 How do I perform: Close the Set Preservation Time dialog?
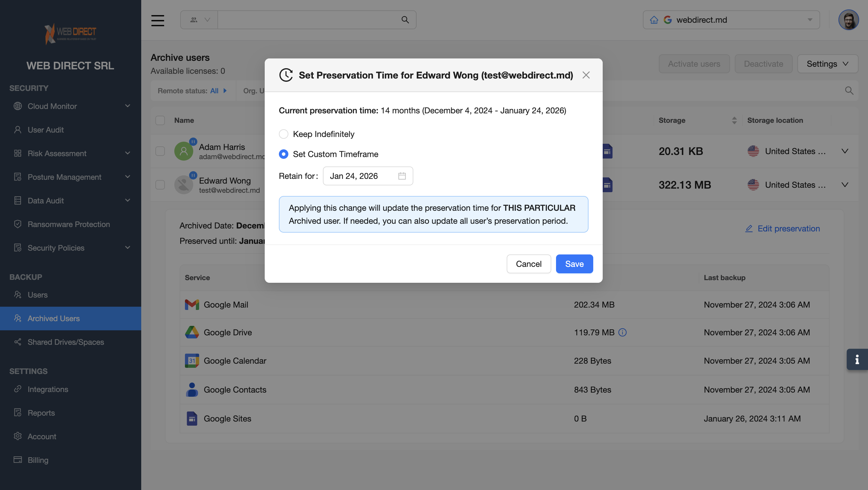(x=586, y=75)
